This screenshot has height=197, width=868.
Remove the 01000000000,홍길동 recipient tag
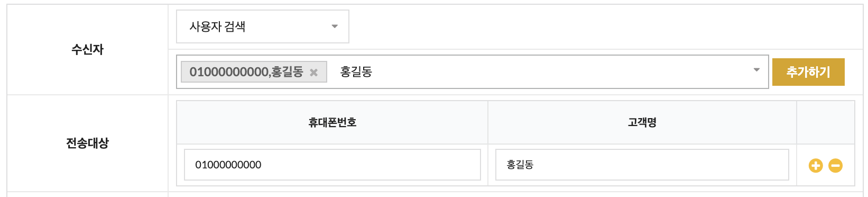(x=313, y=73)
